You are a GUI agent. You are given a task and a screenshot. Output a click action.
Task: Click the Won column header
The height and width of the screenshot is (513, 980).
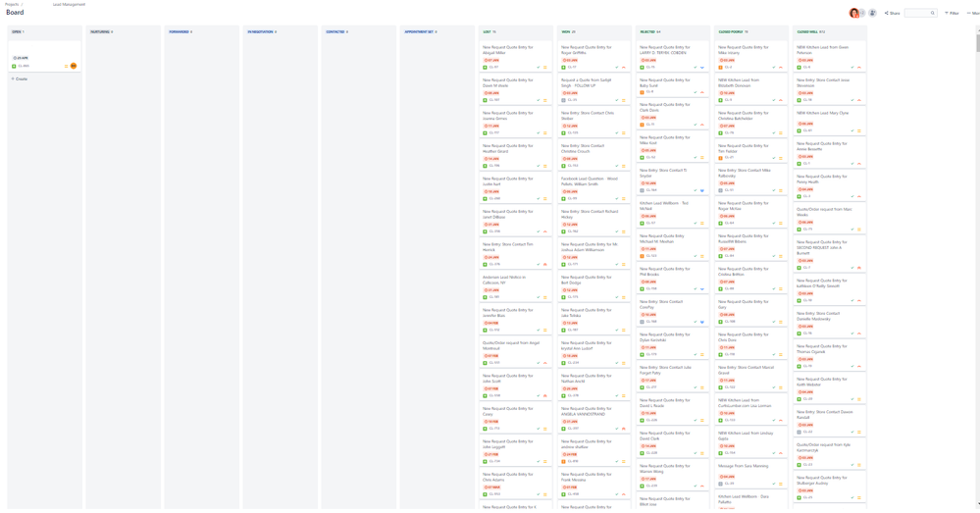click(x=568, y=31)
